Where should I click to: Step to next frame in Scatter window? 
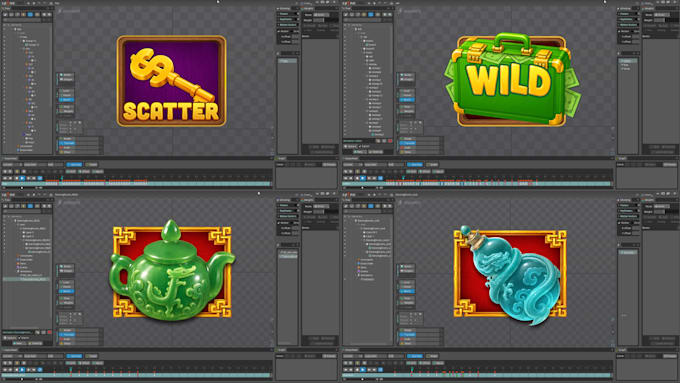pos(28,178)
